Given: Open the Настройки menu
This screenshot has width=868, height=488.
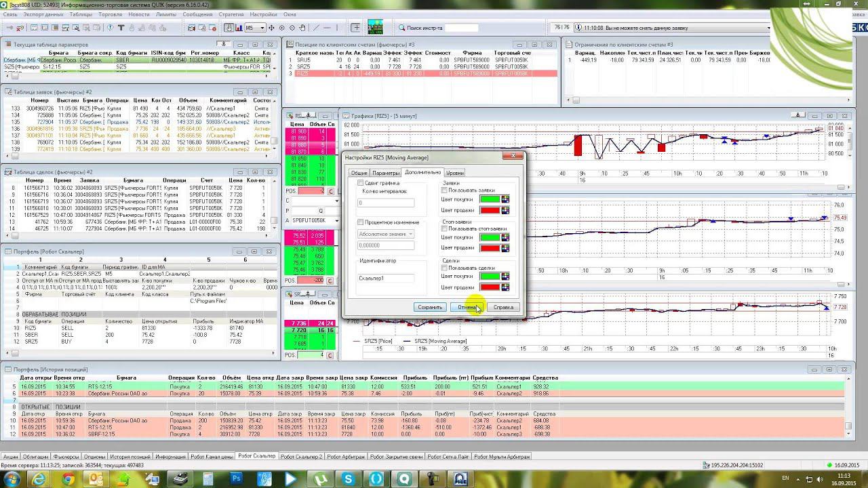Looking at the screenshot, I should coord(263,14).
